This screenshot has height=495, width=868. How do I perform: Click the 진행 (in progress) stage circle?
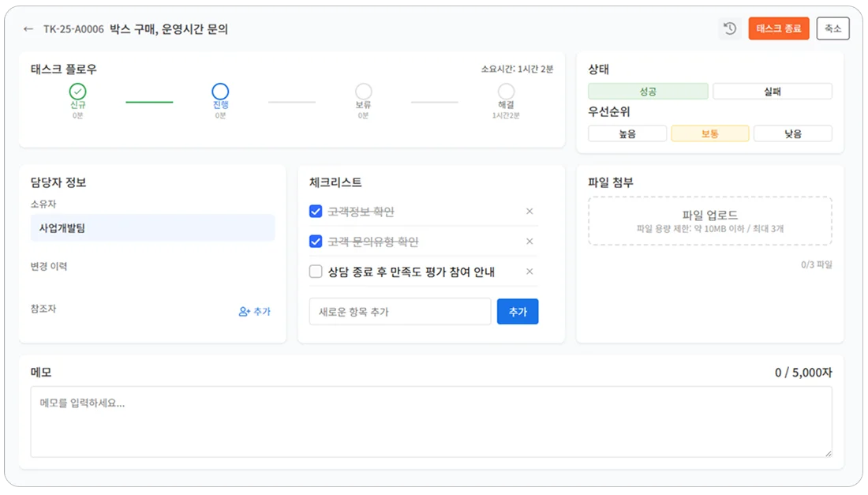[x=219, y=92]
